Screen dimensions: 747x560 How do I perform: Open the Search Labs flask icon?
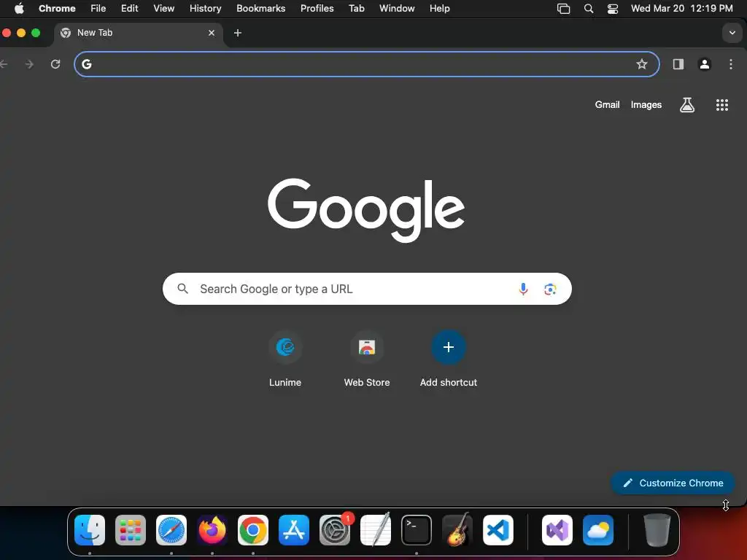[x=687, y=105]
